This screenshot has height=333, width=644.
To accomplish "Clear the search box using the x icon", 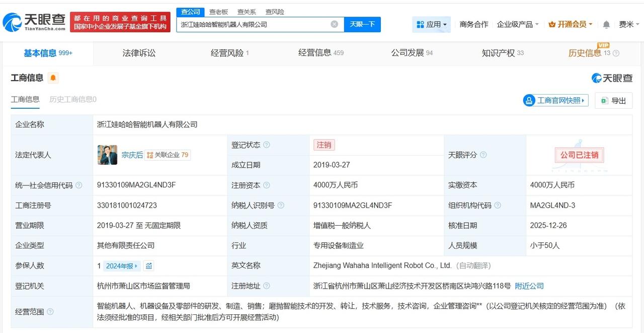I will coord(334,24).
